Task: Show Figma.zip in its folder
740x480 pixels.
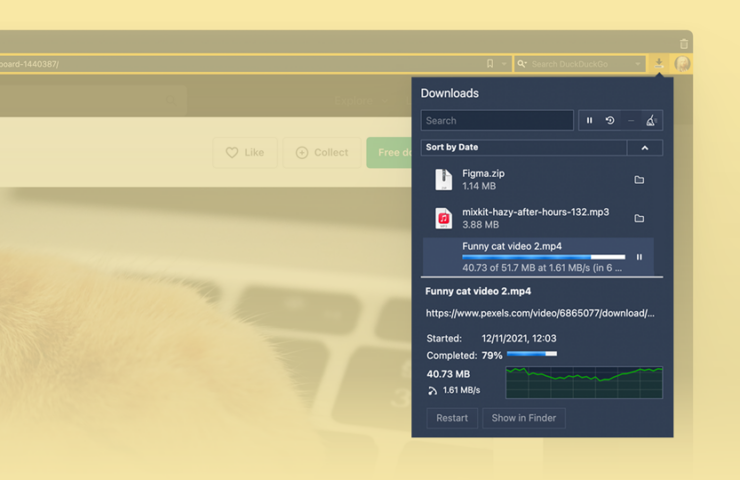Action: 639,180
